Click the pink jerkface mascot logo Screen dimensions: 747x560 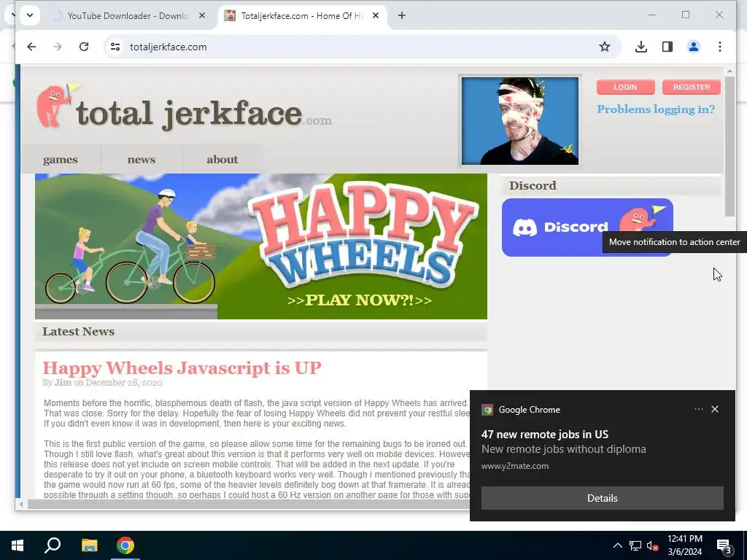tap(57, 106)
